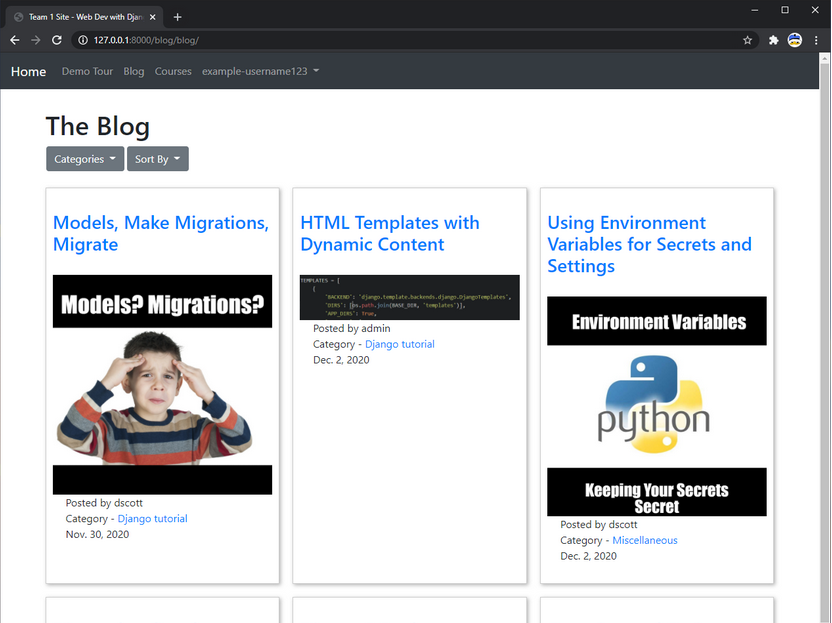This screenshot has height=623, width=832.
Task: Open Courses from the navbar
Action: tap(173, 72)
